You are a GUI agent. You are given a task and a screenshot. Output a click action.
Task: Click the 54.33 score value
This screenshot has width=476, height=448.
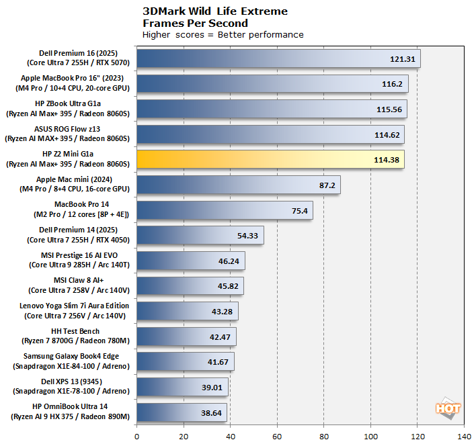tap(247, 236)
